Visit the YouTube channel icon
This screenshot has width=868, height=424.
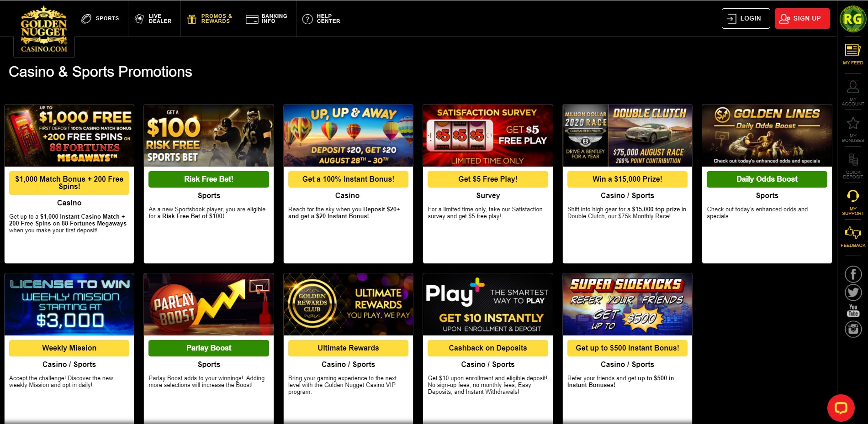point(853,310)
